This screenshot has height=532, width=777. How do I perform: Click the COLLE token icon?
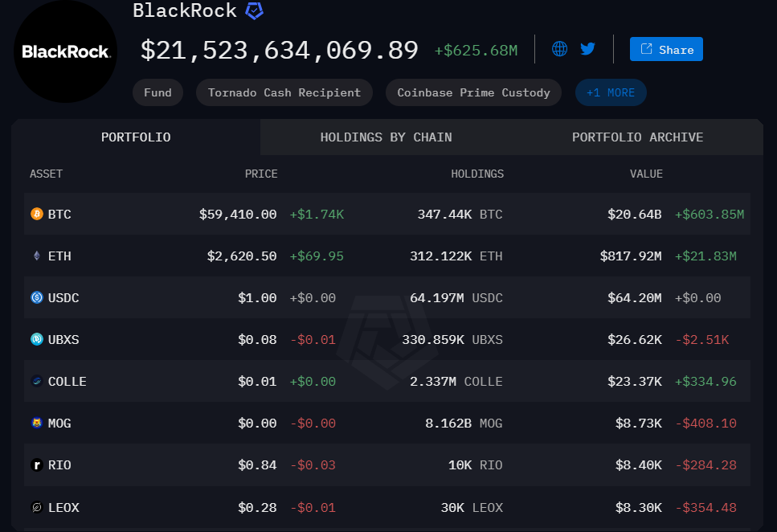[35, 381]
